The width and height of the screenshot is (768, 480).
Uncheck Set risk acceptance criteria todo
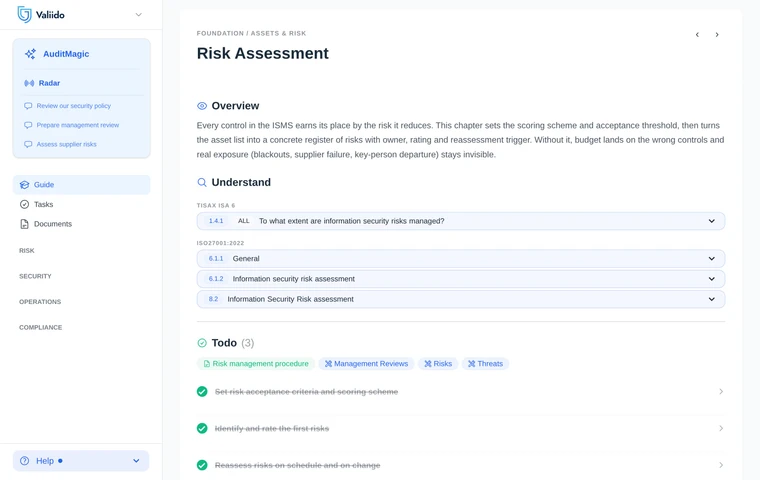202,392
